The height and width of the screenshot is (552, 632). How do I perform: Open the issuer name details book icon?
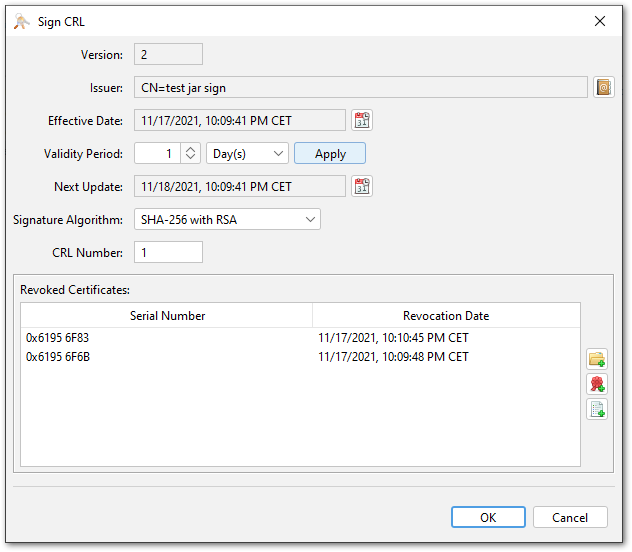pyautogui.click(x=603, y=87)
